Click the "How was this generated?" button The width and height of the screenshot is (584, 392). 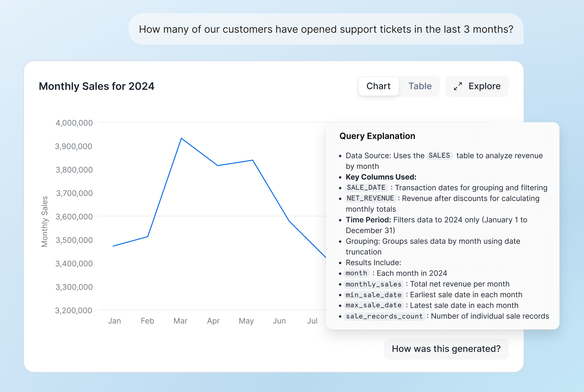tap(446, 349)
